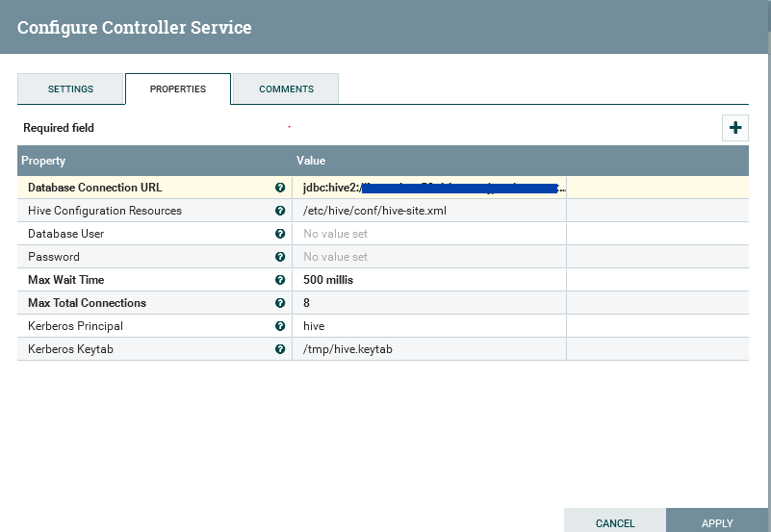Click help icon for Hive Configuration Resources
This screenshot has width=771, height=532.
(280, 211)
